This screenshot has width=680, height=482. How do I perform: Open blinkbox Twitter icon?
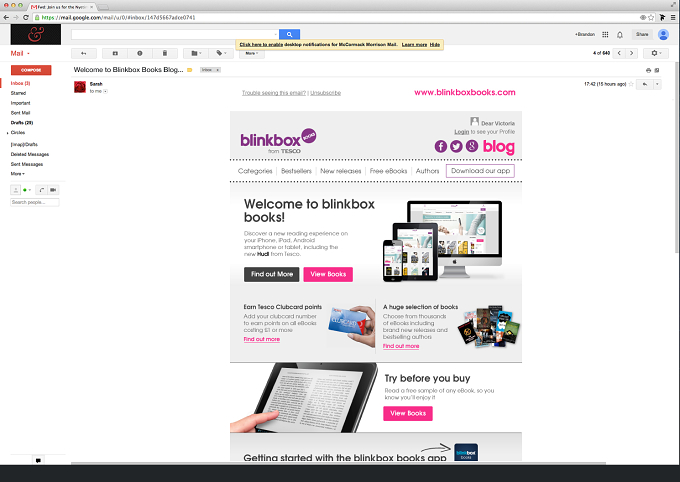[x=456, y=146]
